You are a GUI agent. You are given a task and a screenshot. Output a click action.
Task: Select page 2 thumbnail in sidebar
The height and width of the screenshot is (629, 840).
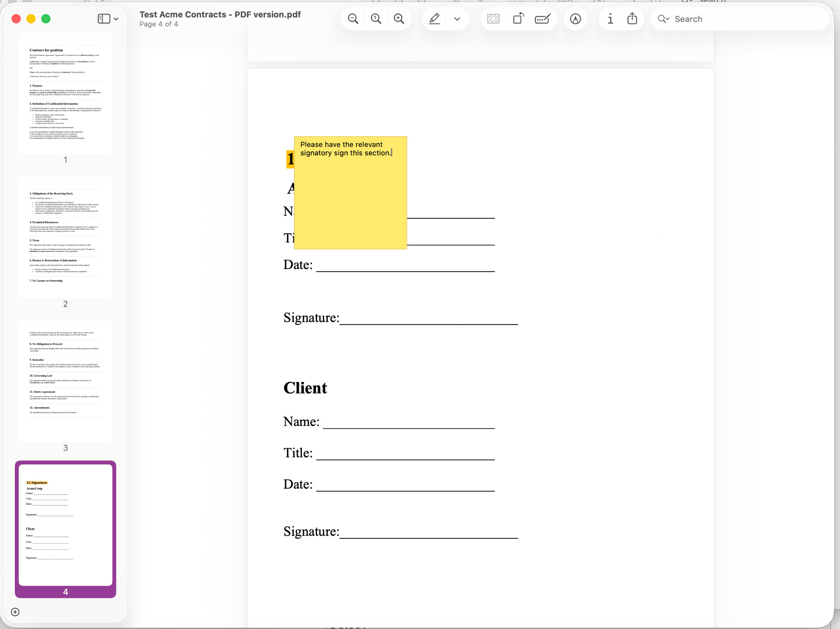pyautogui.click(x=66, y=237)
